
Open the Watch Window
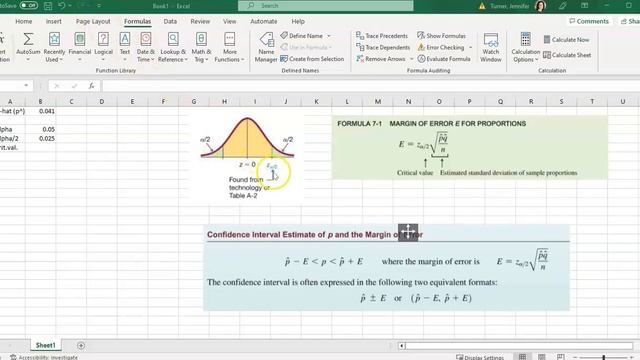[x=491, y=47]
